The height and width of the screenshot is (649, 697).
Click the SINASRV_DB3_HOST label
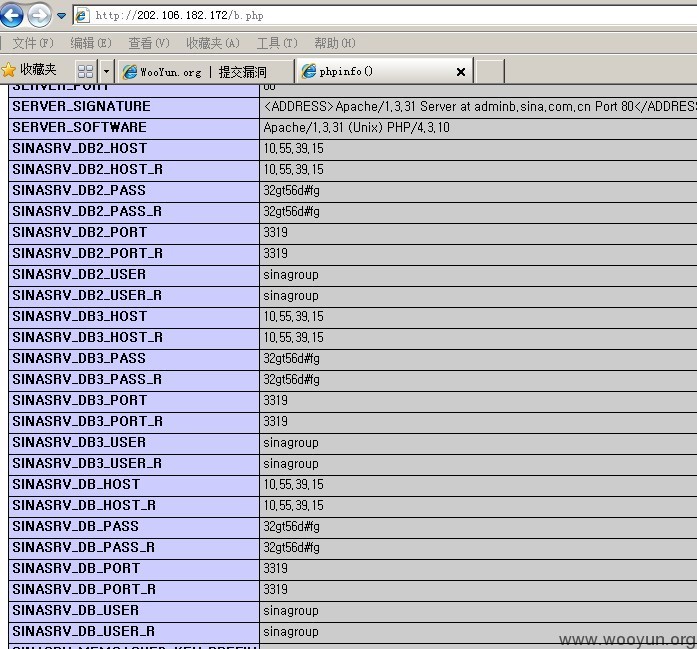80,316
